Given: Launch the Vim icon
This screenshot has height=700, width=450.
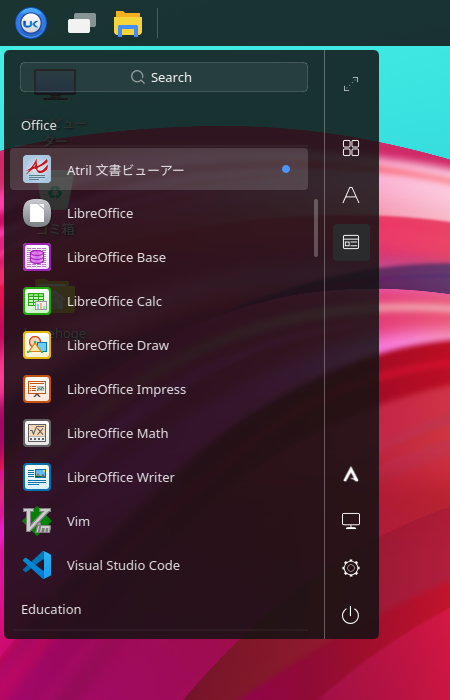Looking at the screenshot, I should [37, 521].
